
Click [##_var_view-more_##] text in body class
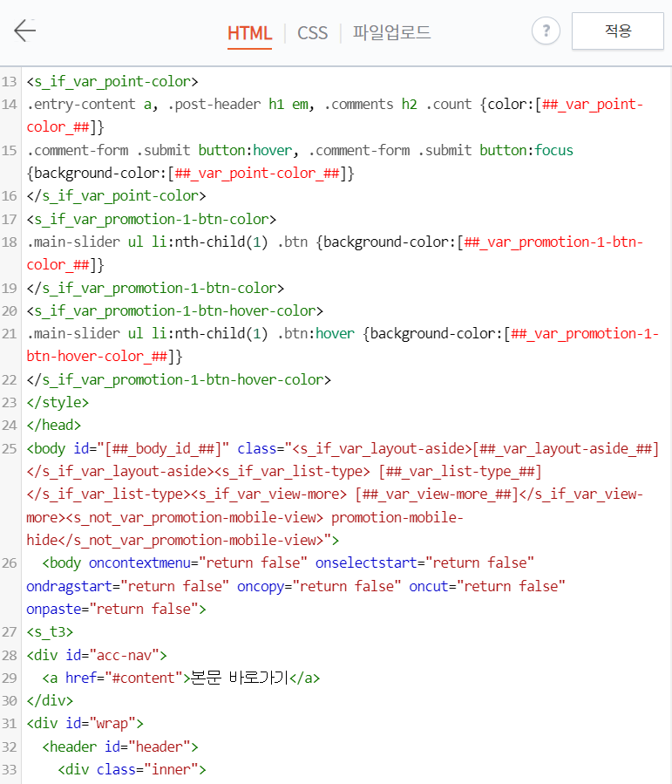click(x=436, y=494)
